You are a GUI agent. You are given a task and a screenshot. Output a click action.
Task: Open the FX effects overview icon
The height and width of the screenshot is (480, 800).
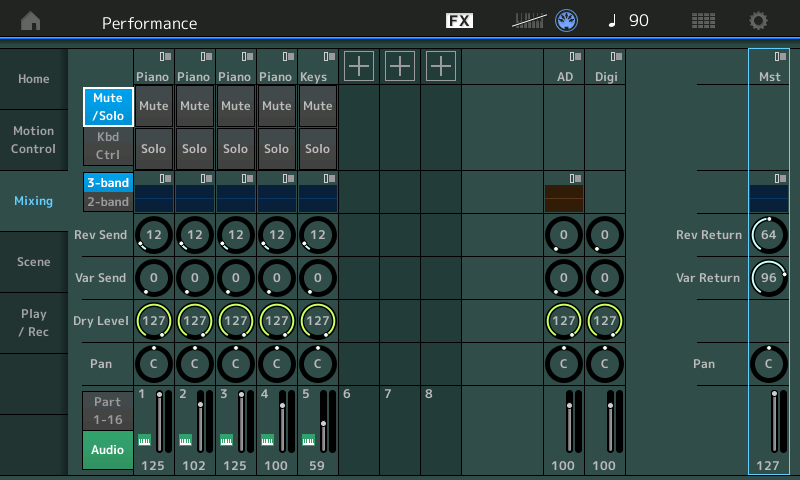(459, 21)
